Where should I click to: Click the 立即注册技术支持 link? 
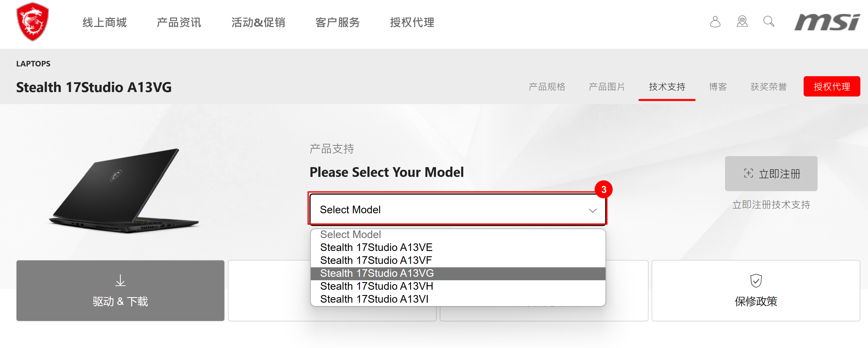point(771,204)
